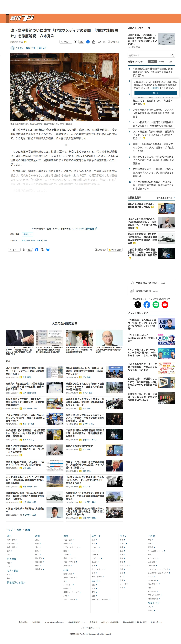181x644 pixels.
Task: Open the main Diet chamber article photo
Action: pyautogui.click(x=65, y=87)
